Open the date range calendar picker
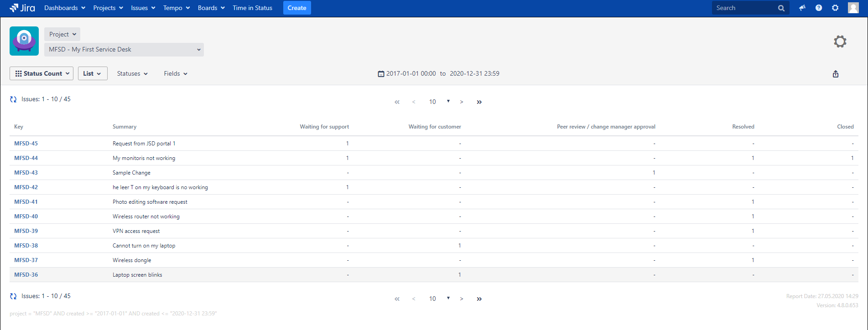The image size is (868, 330). (x=381, y=74)
